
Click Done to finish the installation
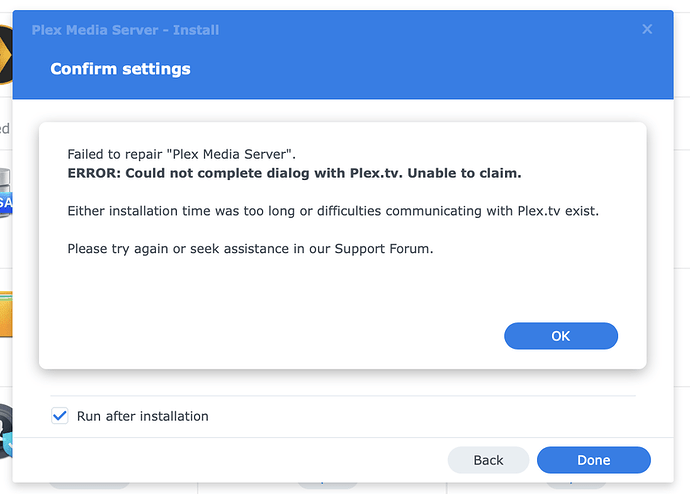593,460
